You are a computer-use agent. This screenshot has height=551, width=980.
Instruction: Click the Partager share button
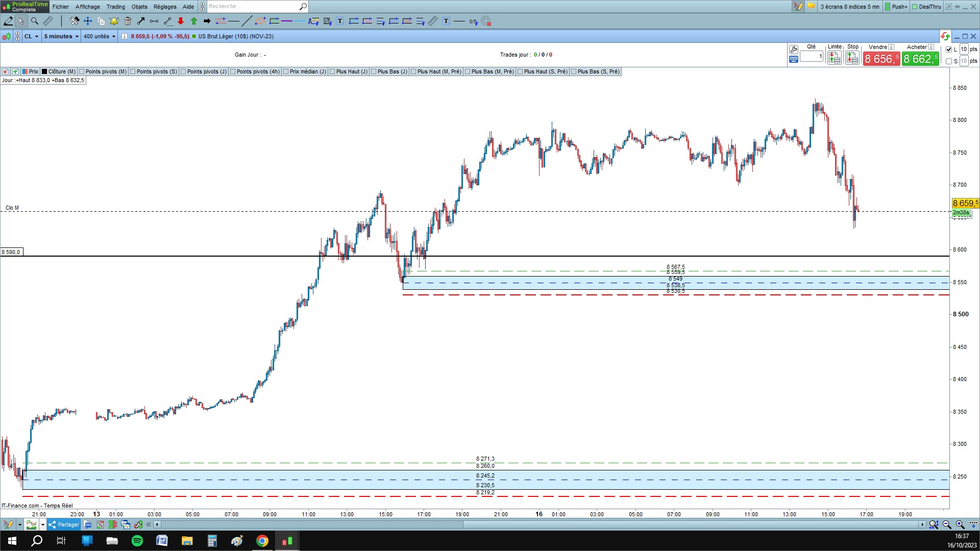(x=64, y=524)
